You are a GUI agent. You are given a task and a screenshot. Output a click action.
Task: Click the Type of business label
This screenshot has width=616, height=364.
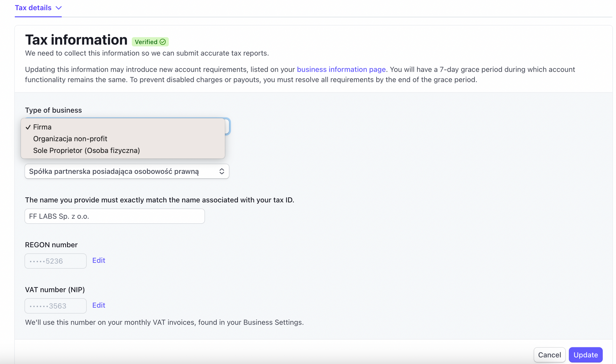(x=53, y=110)
